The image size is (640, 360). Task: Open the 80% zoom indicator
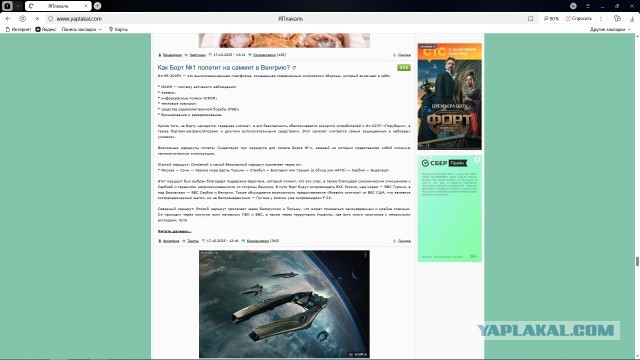point(551,19)
